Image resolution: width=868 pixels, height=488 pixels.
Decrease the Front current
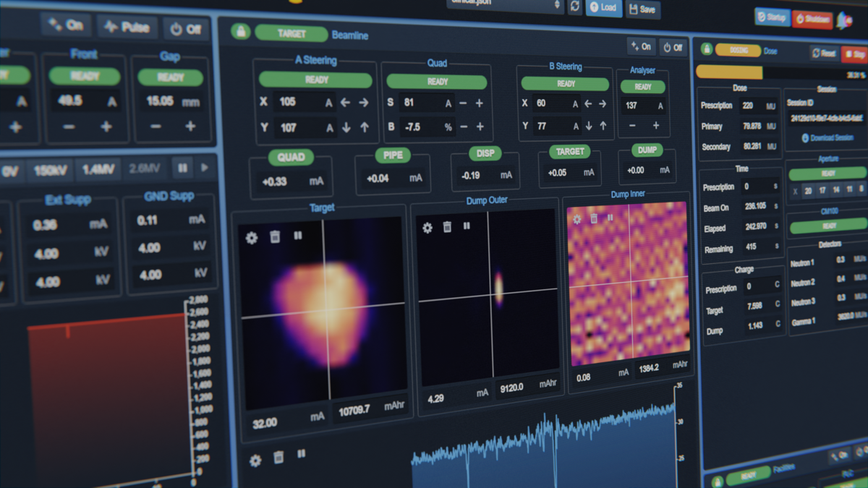[69, 127]
